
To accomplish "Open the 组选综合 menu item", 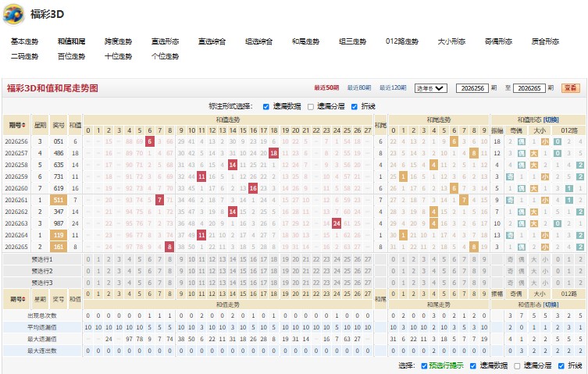I will (x=258, y=41).
